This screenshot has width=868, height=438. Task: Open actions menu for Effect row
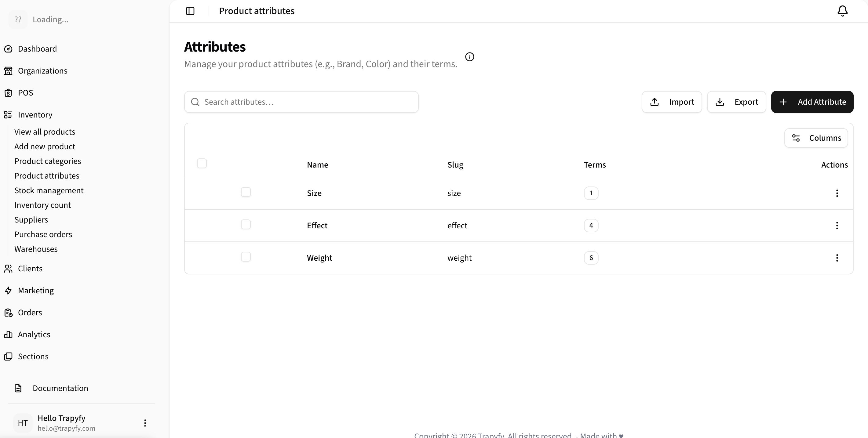tap(837, 226)
